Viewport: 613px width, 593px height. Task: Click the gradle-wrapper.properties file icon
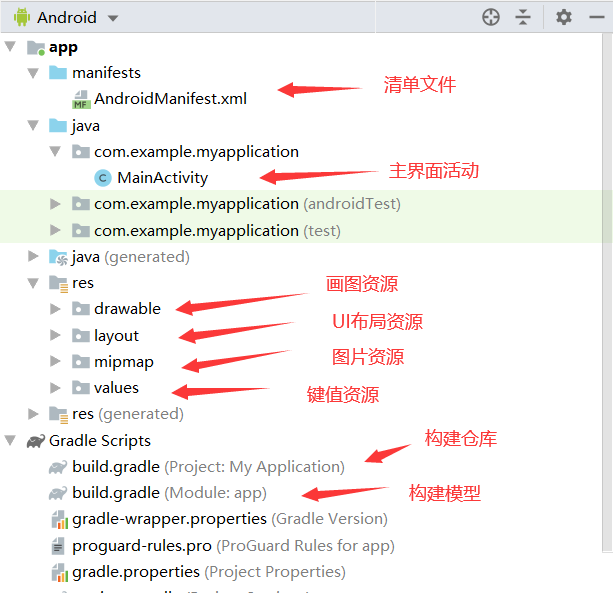click(x=60, y=520)
